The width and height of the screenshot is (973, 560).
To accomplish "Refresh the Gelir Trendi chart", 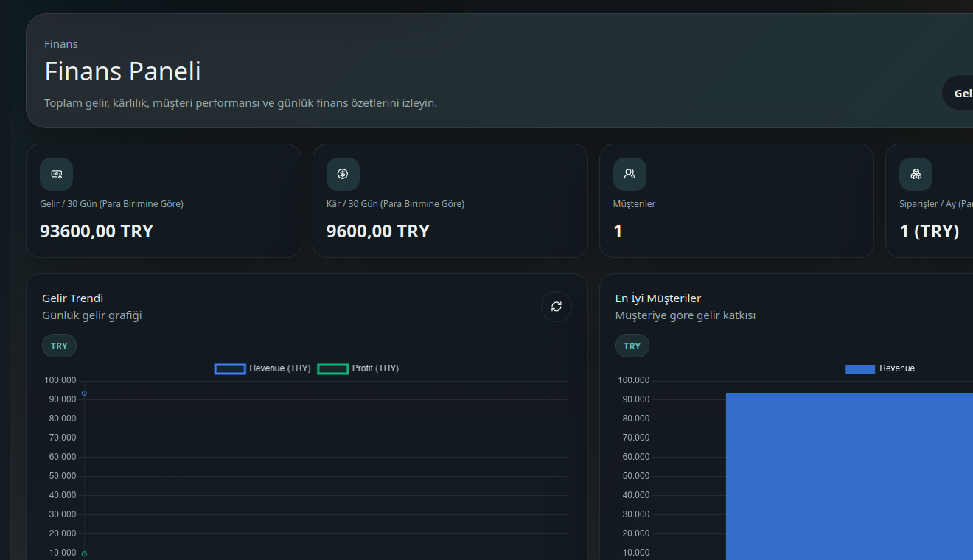I will tap(557, 307).
